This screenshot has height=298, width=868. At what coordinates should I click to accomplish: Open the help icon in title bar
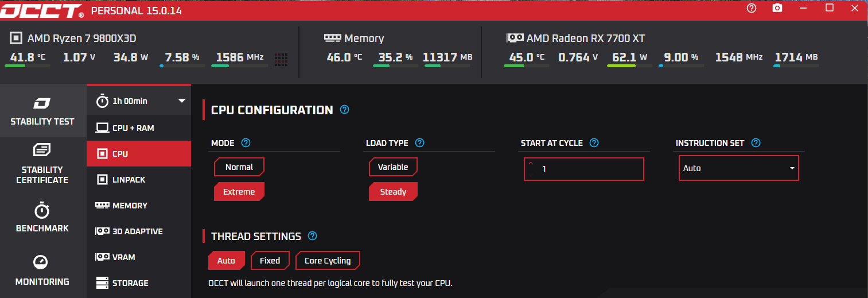(x=752, y=8)
